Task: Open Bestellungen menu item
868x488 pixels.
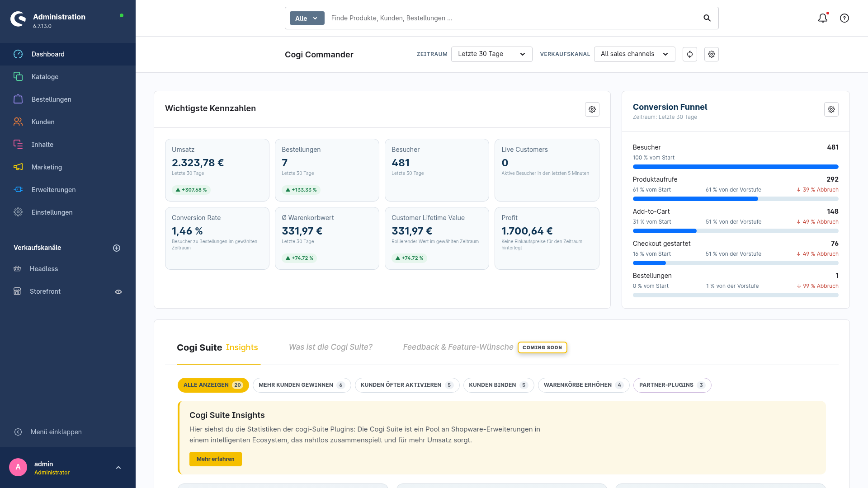Action: (68, 99)
